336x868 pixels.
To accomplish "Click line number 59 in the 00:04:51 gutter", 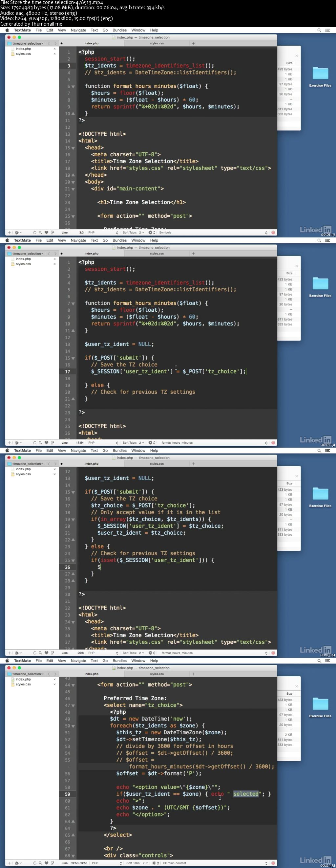I will 67,794.
